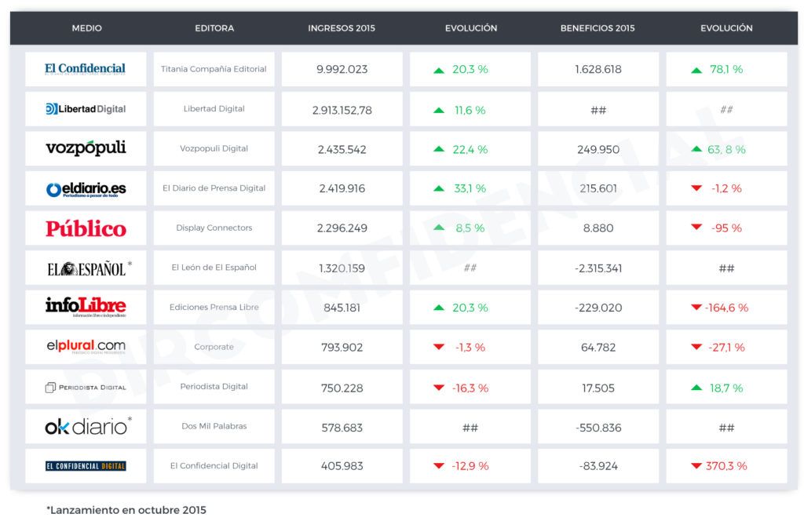Click the profit value -229.020
The height and width of the screenshot is (532, 804).
(598, 308)
